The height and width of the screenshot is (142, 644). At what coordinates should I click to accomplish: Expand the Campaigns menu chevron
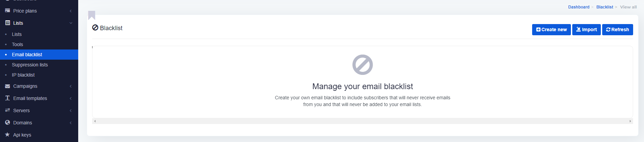71,86
